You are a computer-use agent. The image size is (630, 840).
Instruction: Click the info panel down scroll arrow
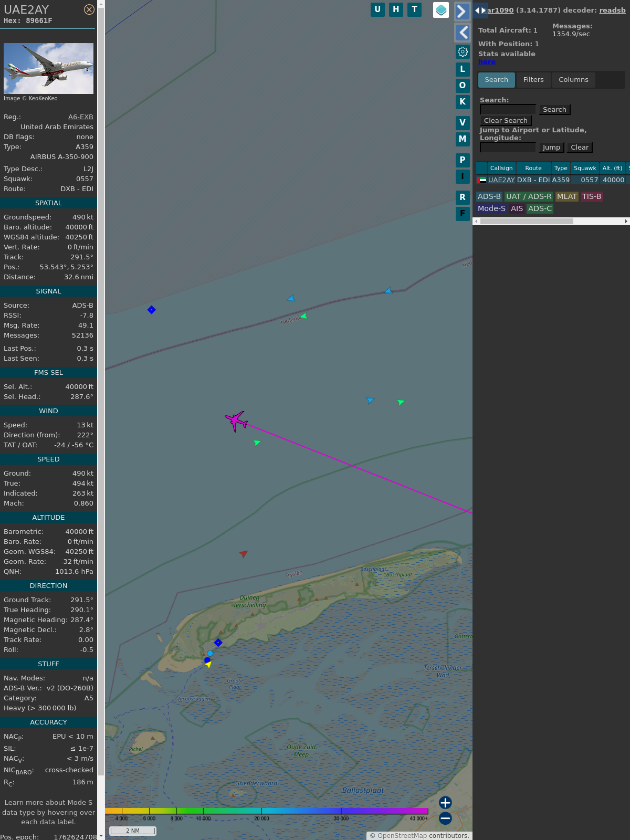101,836
